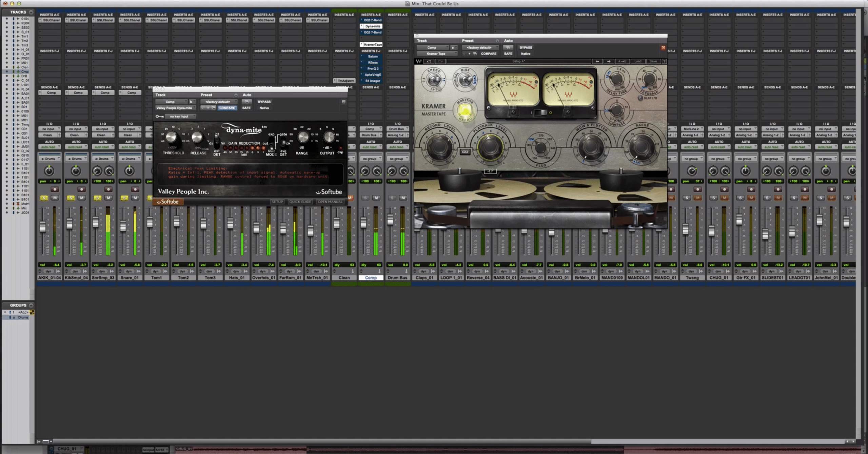
Task: Open the auto read dropdown on AKIK_01-04 channel
Action: click(49, 147)
